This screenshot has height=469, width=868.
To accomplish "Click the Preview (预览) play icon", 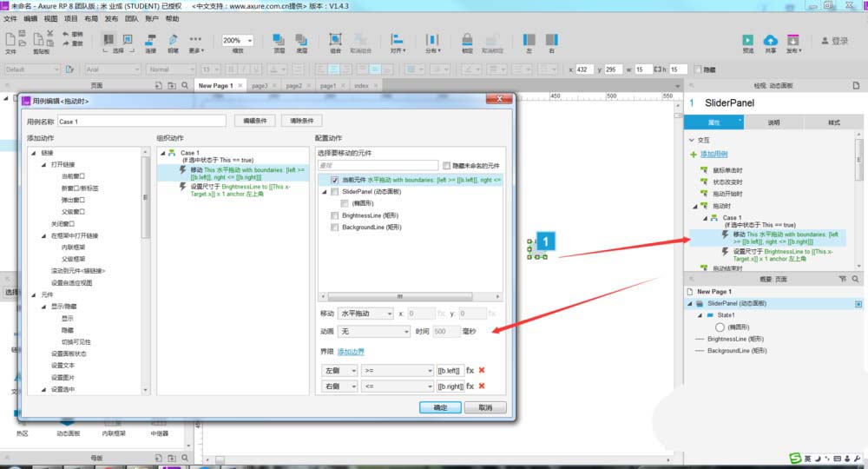I will [x=748, y=40].
